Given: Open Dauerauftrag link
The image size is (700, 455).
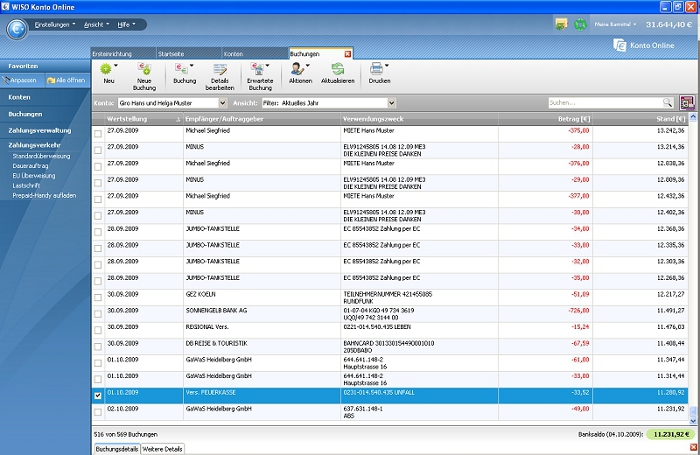Looking at the screenshot, I should coord(30,166).
